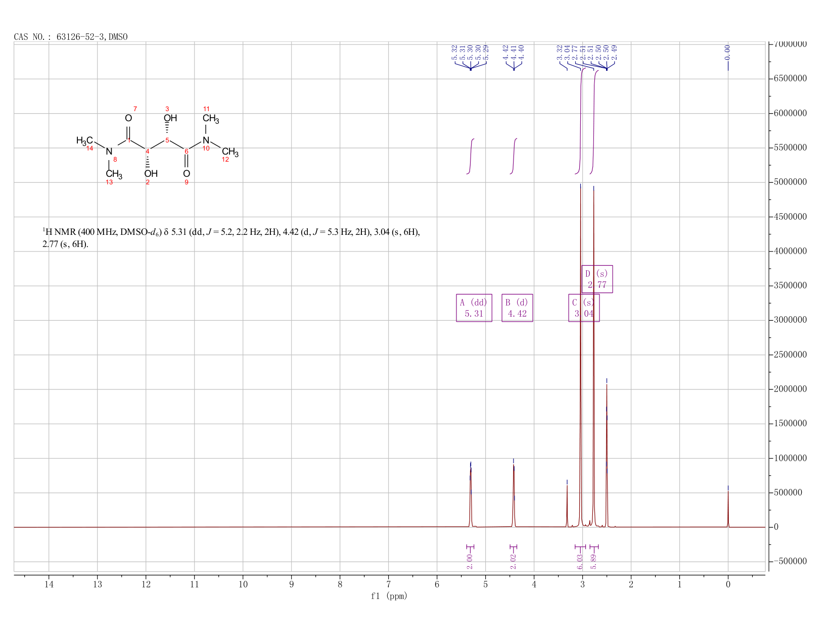Screen dimensions: 834x644
Task: Click the CH3 group labeled 12
Action: tap(230, 152)
